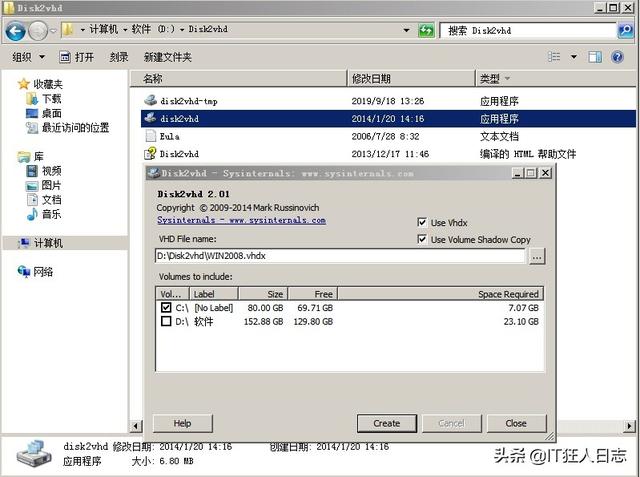Edit the VHD File name field
640x477 pixels.
340,256
